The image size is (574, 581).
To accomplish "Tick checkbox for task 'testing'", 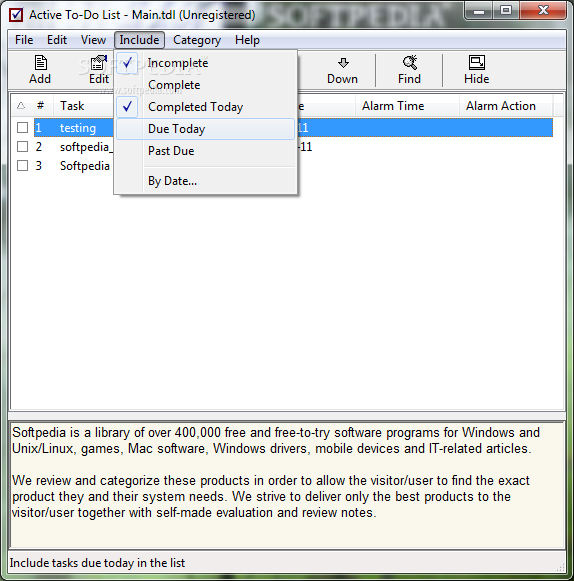I will click(23, 127).
